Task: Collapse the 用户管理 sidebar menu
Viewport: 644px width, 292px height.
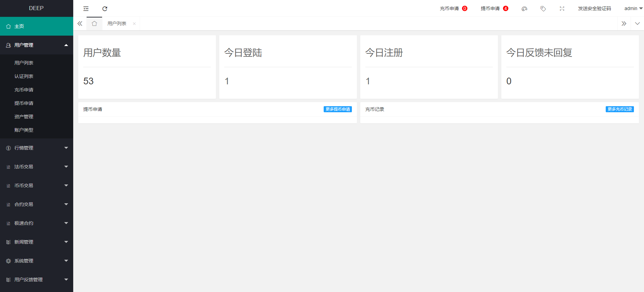Action: click(36, 45)
